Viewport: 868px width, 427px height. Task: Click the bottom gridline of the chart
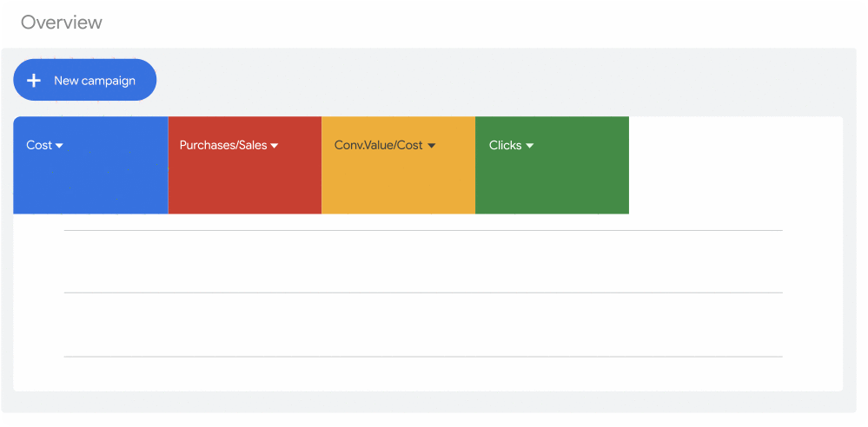pos(422,356)
